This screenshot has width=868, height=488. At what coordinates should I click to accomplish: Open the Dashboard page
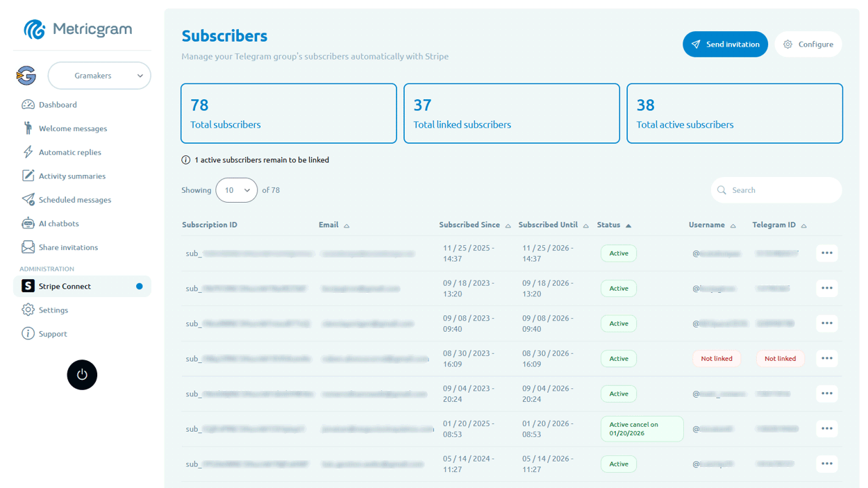pos(58,105)
